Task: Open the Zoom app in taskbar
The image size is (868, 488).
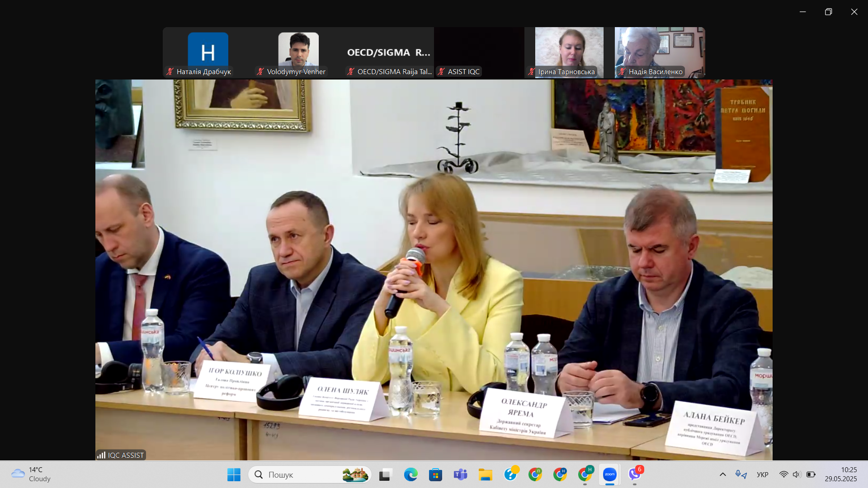Action: [x=609, y=474]
